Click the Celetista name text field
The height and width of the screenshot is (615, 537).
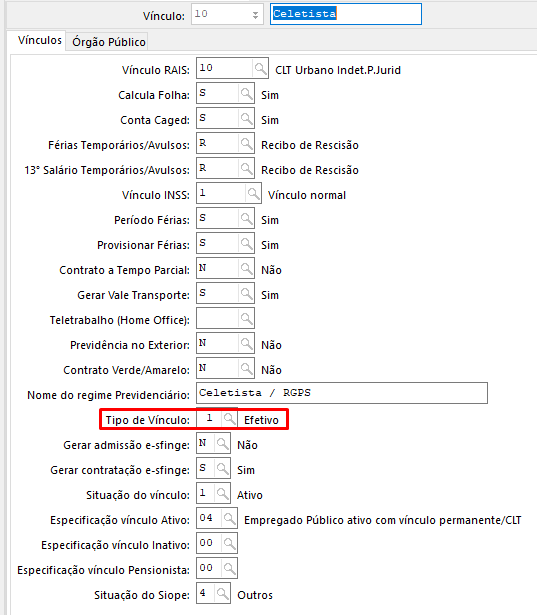(x=346, y=14)
